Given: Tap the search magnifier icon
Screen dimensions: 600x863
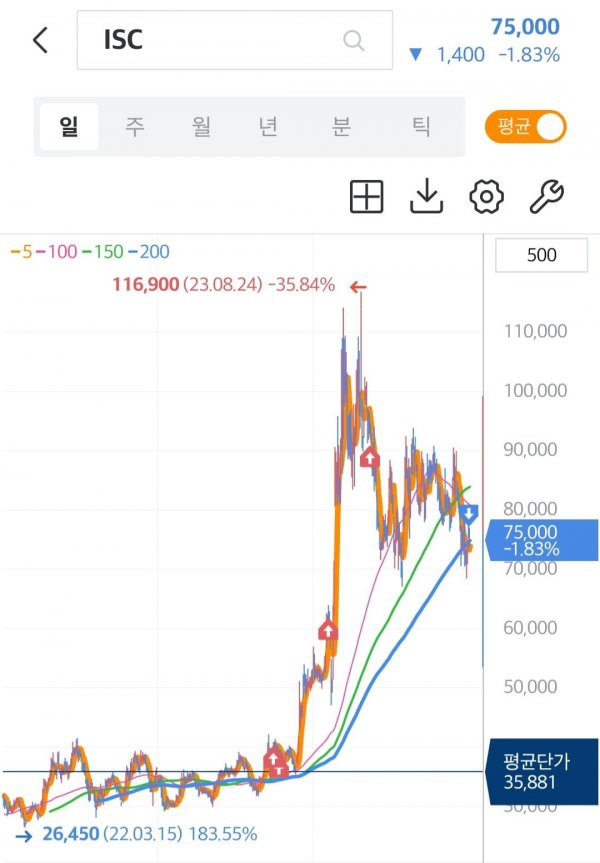Looking at the screenshot, I should 353,40.
